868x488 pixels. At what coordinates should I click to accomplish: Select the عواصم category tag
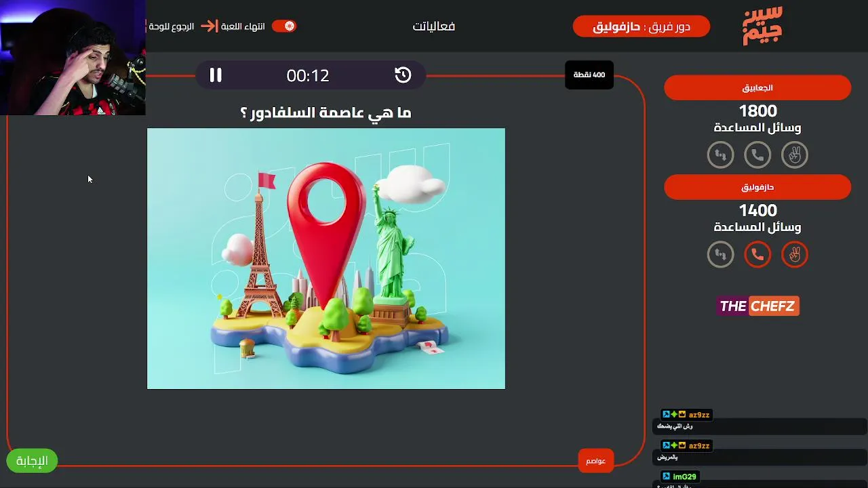point(596,461)
